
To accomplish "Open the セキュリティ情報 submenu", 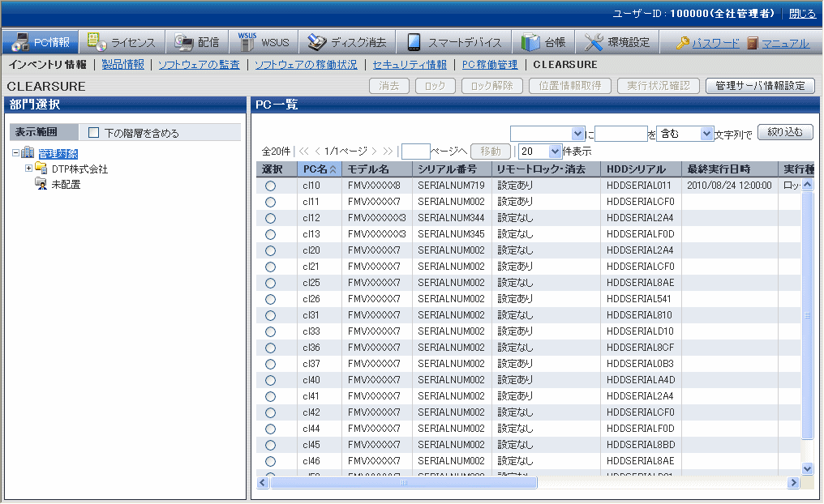I will click(x=409, y=65).
